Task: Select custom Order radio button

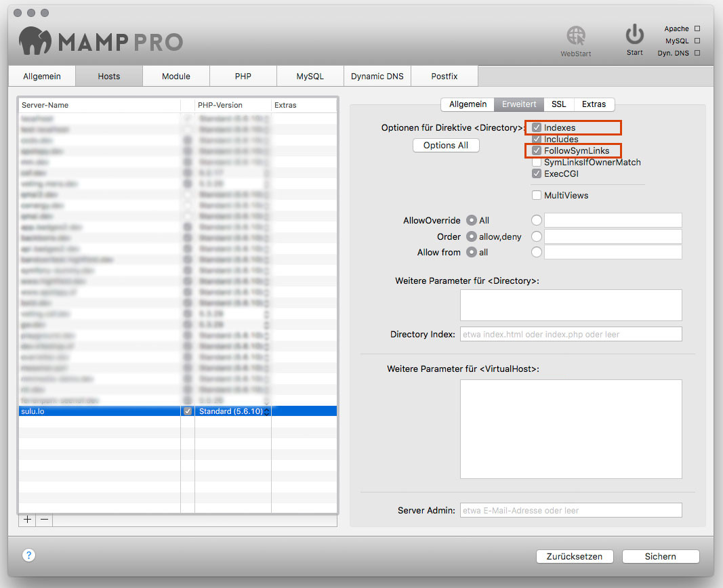Action: point(536,236)
